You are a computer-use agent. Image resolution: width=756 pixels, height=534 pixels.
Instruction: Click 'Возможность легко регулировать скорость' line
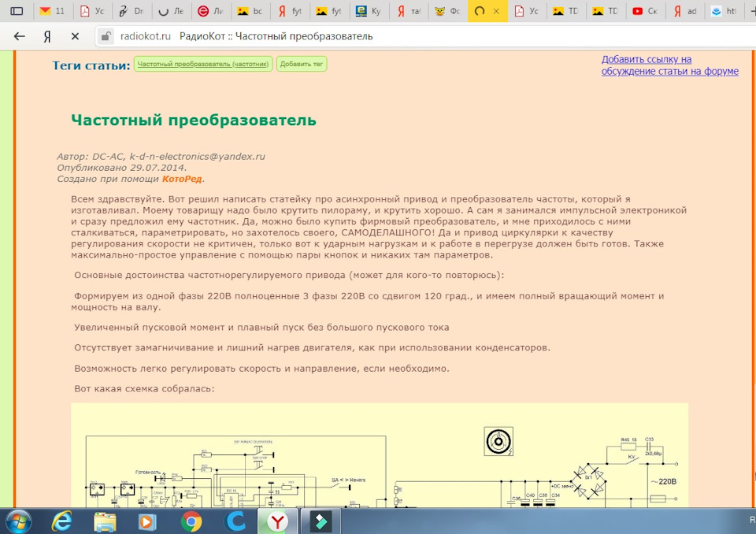click(261, 368)
